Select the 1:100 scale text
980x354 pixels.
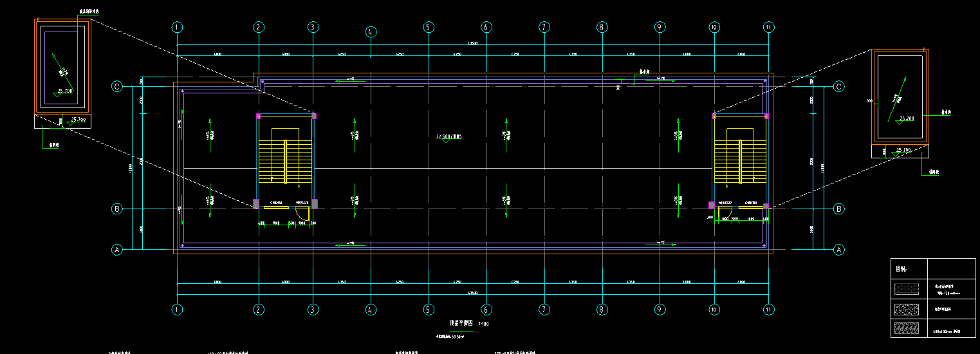tap(483, 324)
